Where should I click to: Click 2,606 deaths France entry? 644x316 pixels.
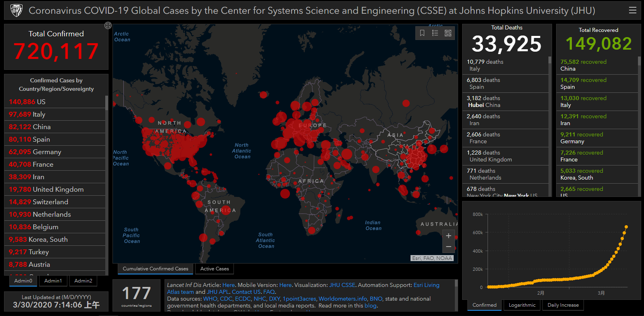click(506, 138)
